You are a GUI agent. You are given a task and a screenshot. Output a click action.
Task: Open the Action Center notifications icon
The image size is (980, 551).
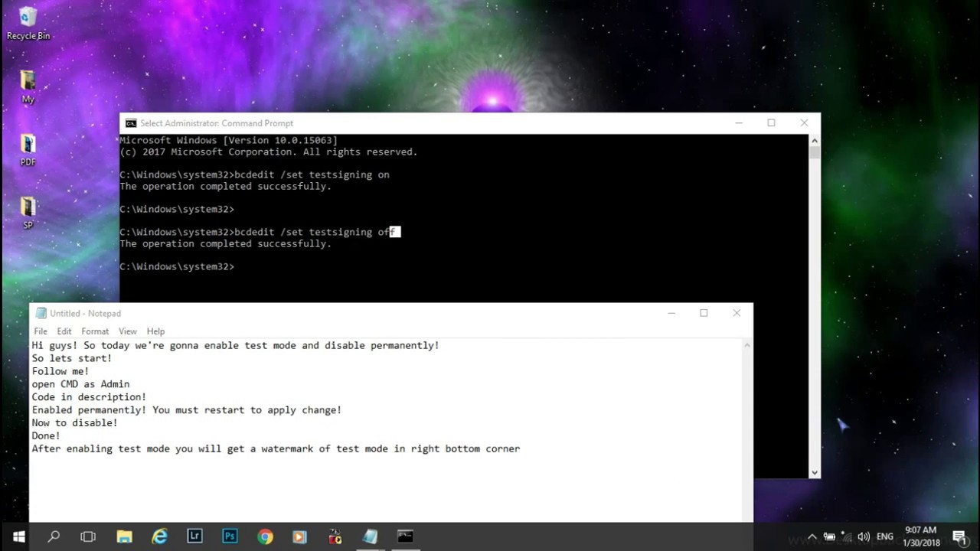(x=959, y=536)
